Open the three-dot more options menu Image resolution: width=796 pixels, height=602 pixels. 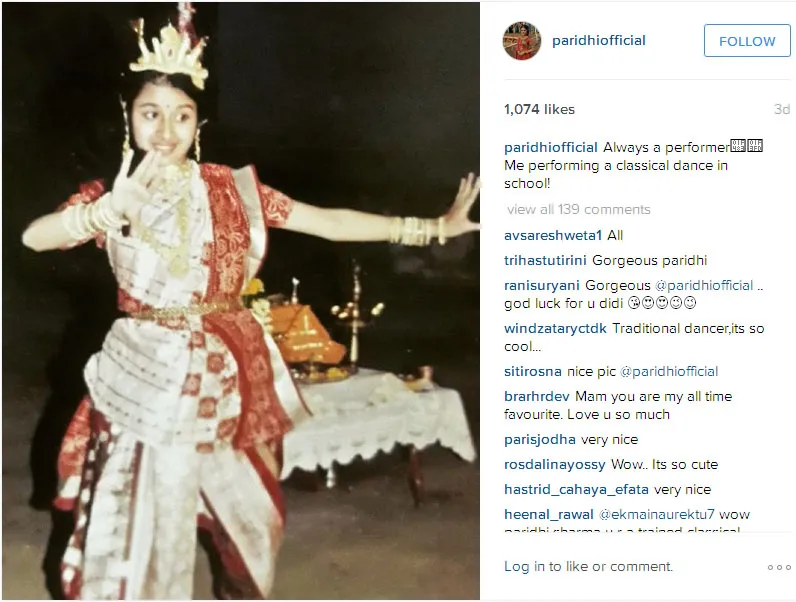tap(779, 567)
